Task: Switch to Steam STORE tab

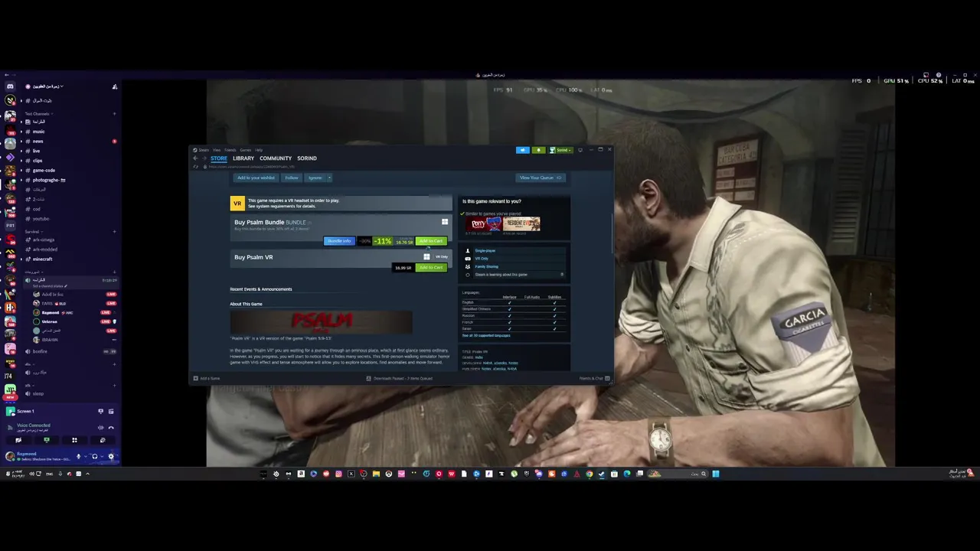Action: tap(219, 158)
